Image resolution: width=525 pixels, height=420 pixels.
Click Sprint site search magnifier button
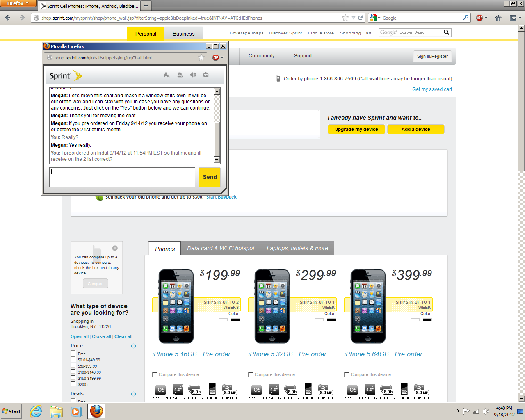[x=447, y=32]
